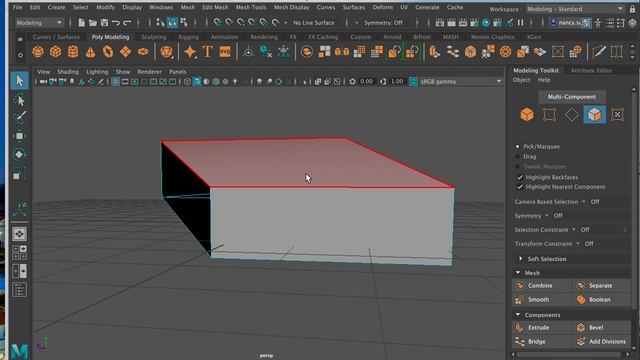Screen dimensions: 640x360
Task: Open the Polygon Type text tool
Action: click(x=207, y=52)
